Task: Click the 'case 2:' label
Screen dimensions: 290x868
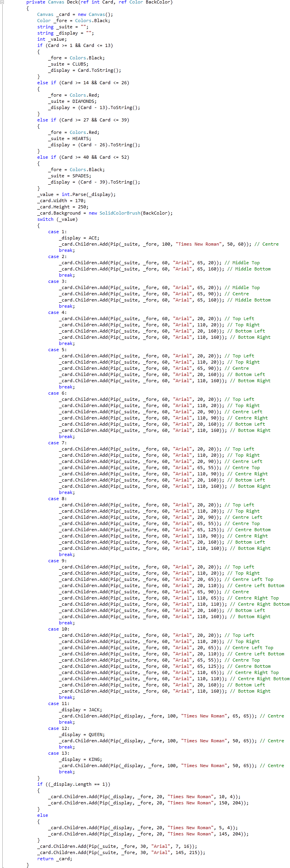Action: (57, 256)
